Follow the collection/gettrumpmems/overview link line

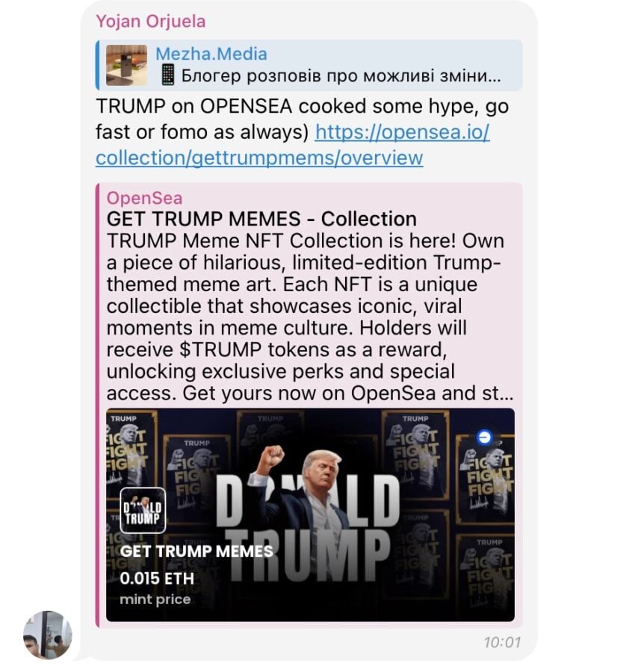pos(259,158)
